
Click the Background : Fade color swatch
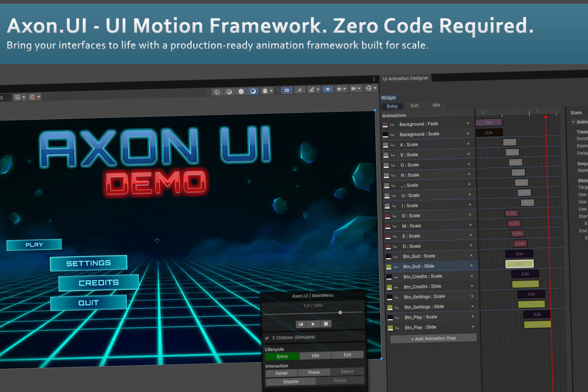tap(385, 125)
